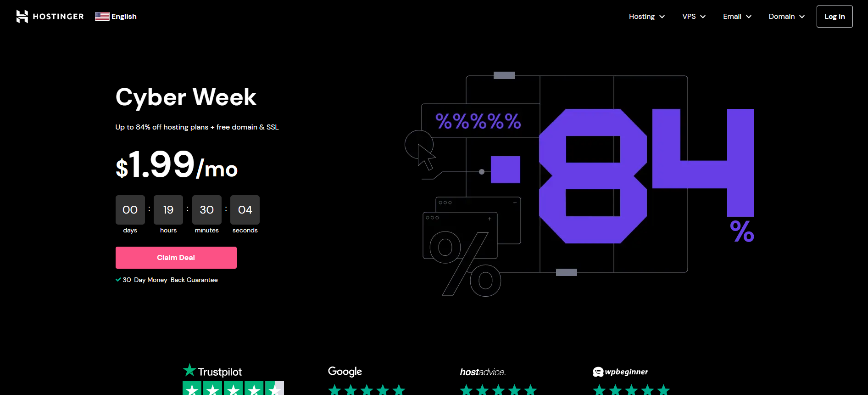
Task: Expand the VPS dropdown chevron
Action: tap(703, 17)
